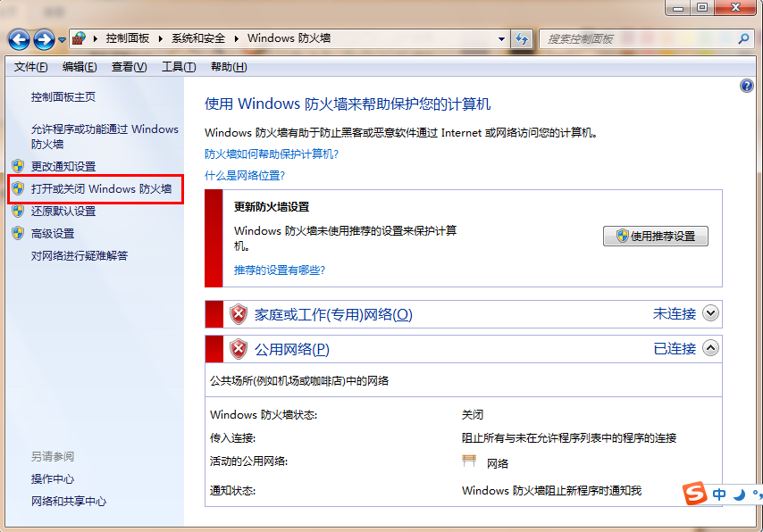Open the address bar history dropdown arrow
This screenshot has width=763, height=532.
501,39
